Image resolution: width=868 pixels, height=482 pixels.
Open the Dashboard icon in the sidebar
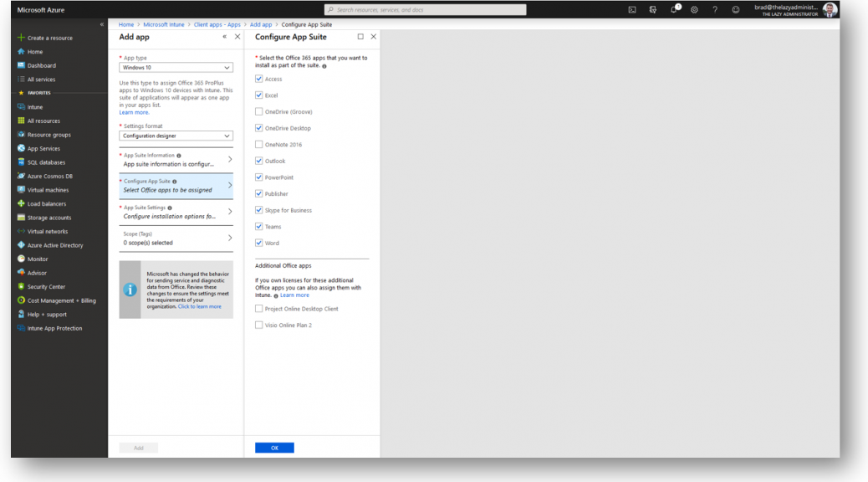tap(21, 65)
